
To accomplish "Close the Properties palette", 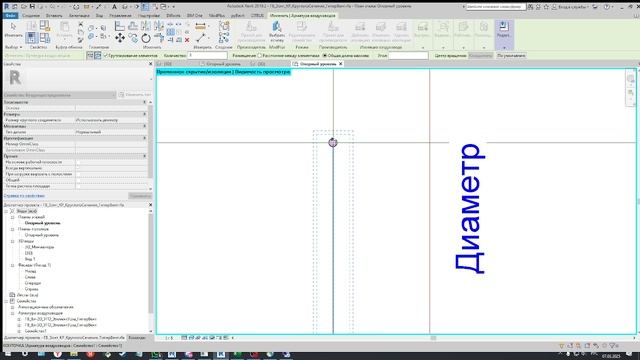I will [150, 64].
